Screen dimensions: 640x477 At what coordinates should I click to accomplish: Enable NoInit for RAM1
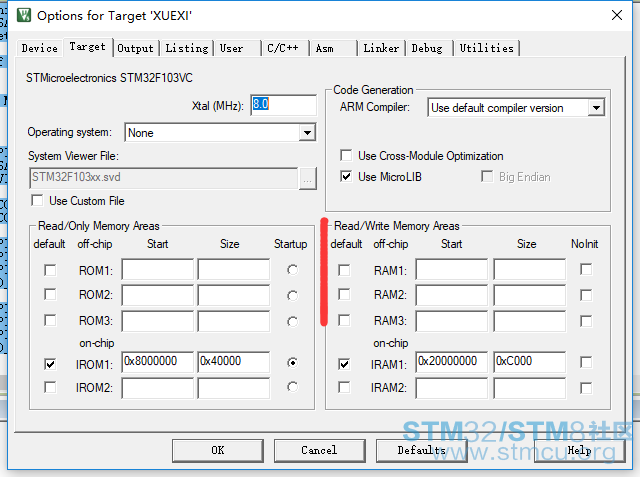point(586,269)
